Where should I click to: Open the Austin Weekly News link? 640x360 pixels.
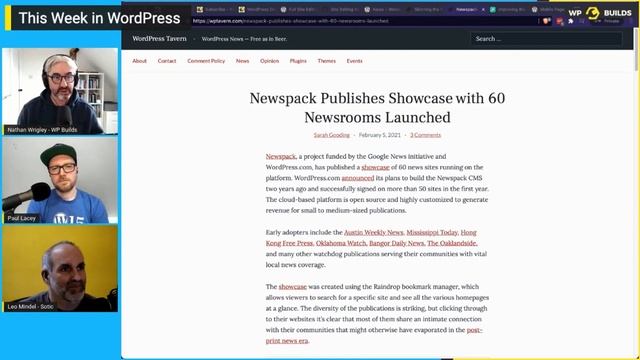coord(373,232)
